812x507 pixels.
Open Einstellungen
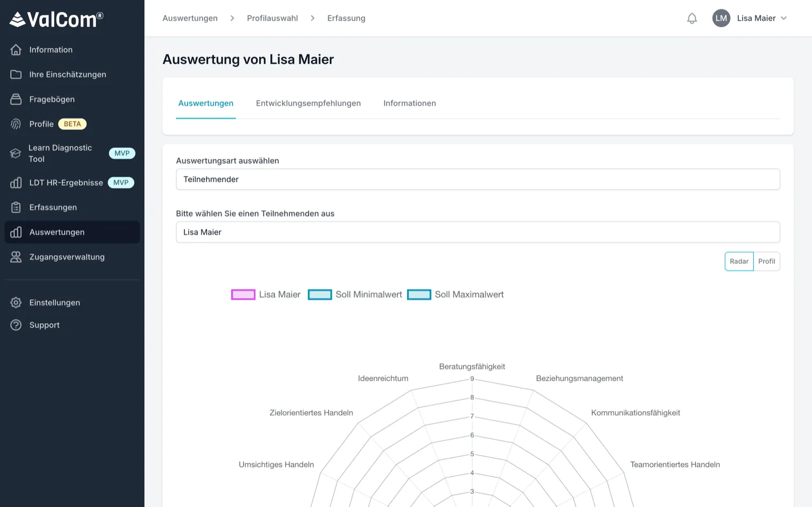[x=72, y=303]
